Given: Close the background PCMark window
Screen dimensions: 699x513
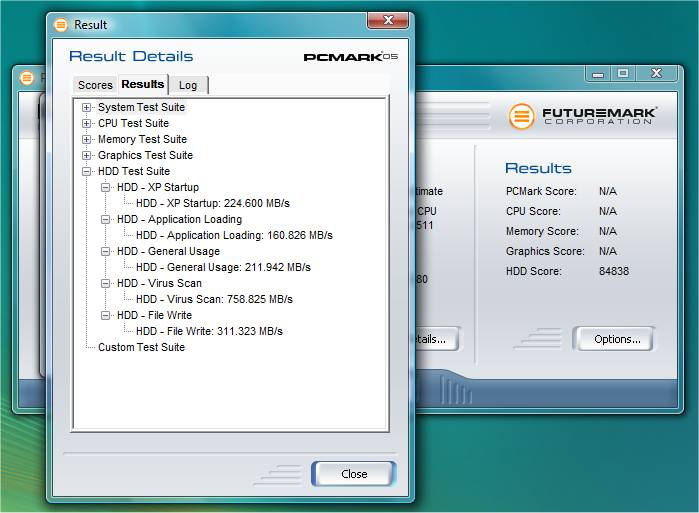Looking at the screenshot, I should pos(656,74).
